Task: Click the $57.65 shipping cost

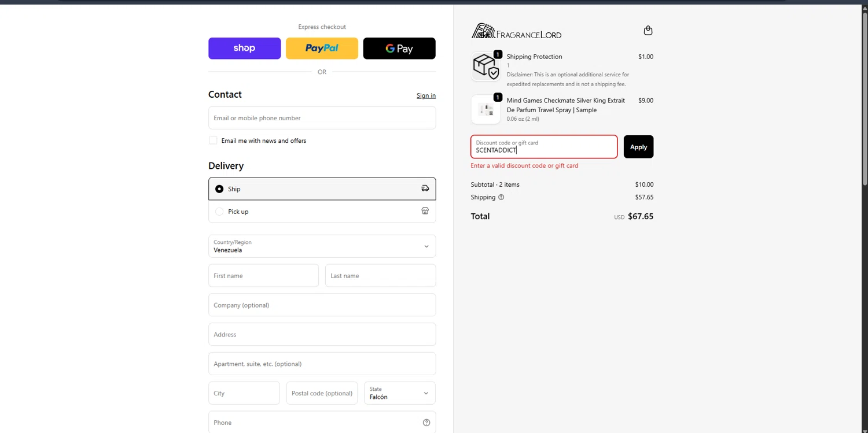Action: [644, 197]
